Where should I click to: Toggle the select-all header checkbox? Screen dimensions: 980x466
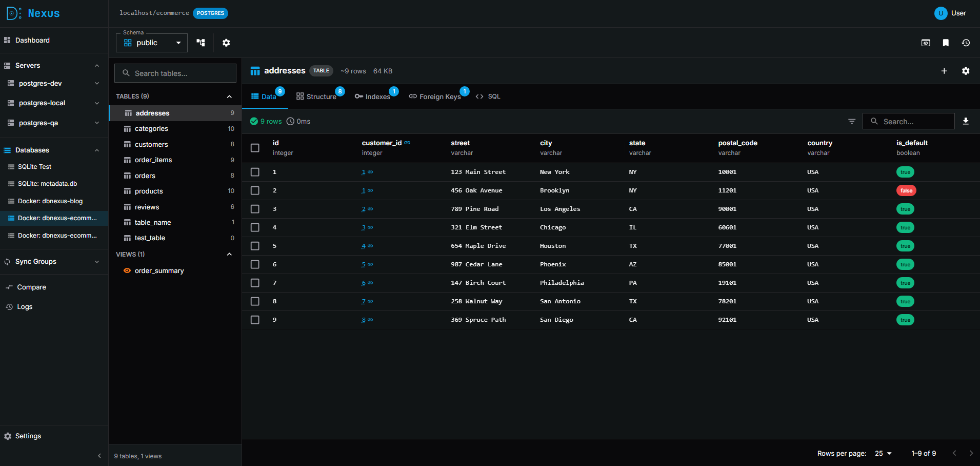point(255,148)
